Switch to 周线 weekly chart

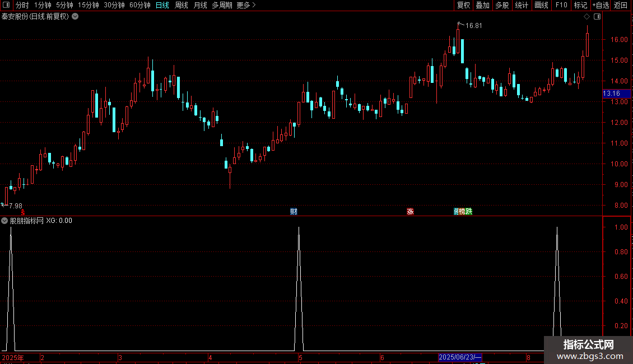(181, 5)
